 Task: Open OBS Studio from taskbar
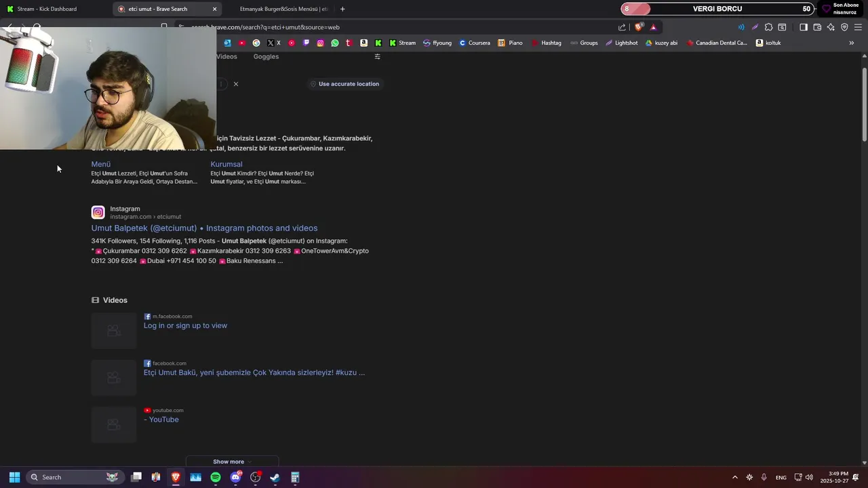256,477
